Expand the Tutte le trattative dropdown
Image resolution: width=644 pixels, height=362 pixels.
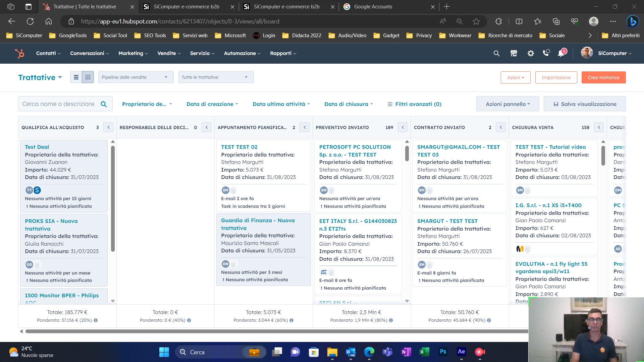click(216, 77)
